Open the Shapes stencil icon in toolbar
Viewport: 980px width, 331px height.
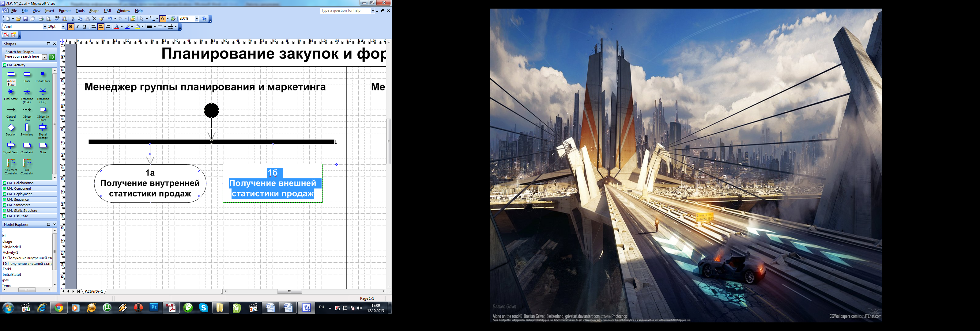[x=133, y=19]
